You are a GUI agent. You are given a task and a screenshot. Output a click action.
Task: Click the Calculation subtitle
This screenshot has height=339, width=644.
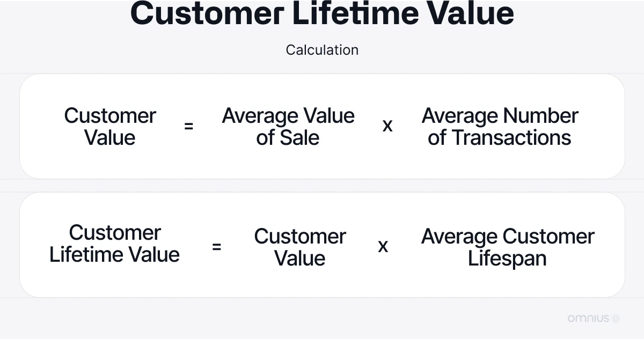point(322,50)
